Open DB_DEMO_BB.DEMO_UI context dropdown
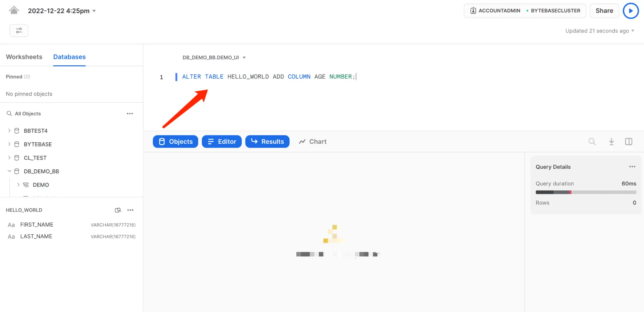This screenshot has width=644, height=312. coord(214,57)
